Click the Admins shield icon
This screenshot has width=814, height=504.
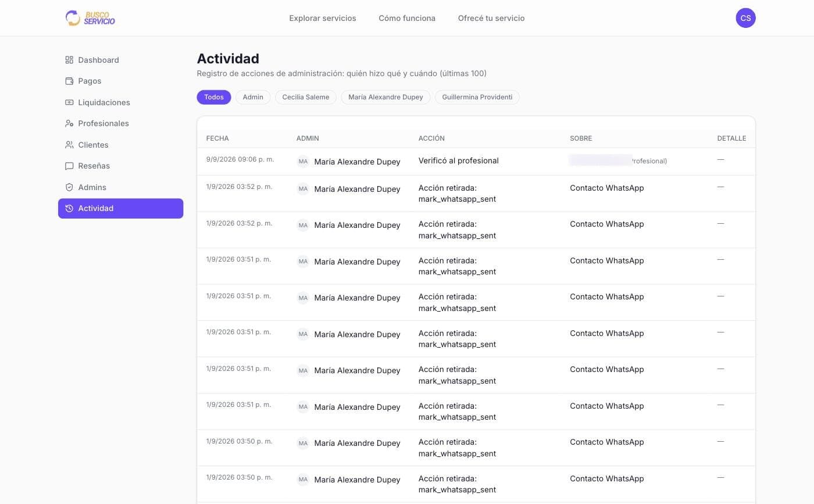coord(69,187)
